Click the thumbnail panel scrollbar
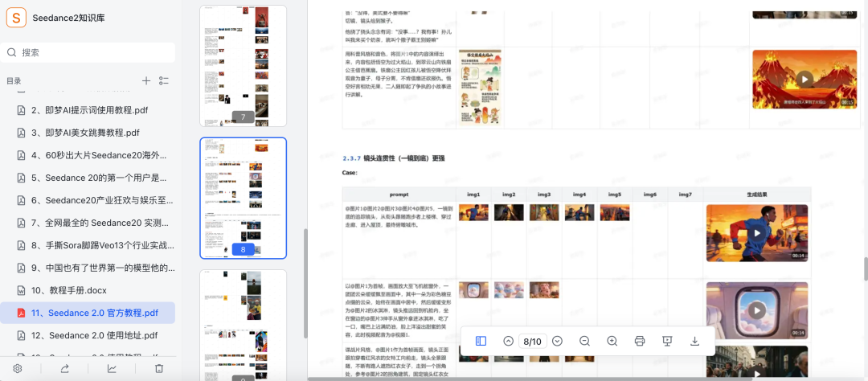 tap(305, 284)
